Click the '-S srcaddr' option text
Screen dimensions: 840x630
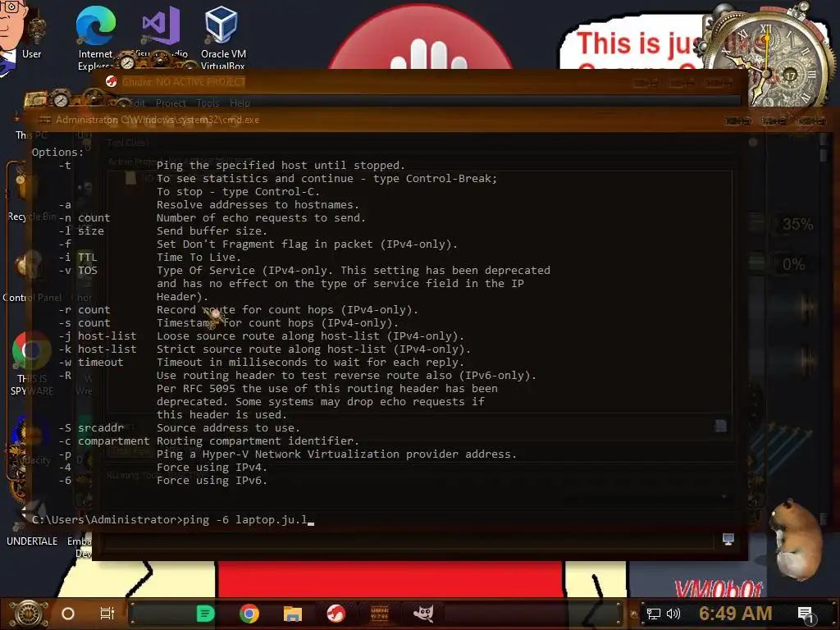[91, 428]
